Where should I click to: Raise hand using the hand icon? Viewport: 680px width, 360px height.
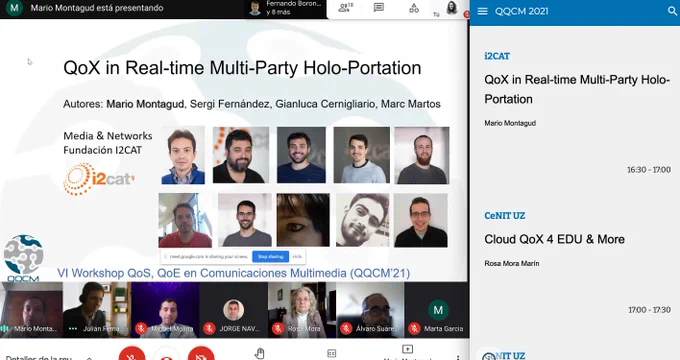260,353
